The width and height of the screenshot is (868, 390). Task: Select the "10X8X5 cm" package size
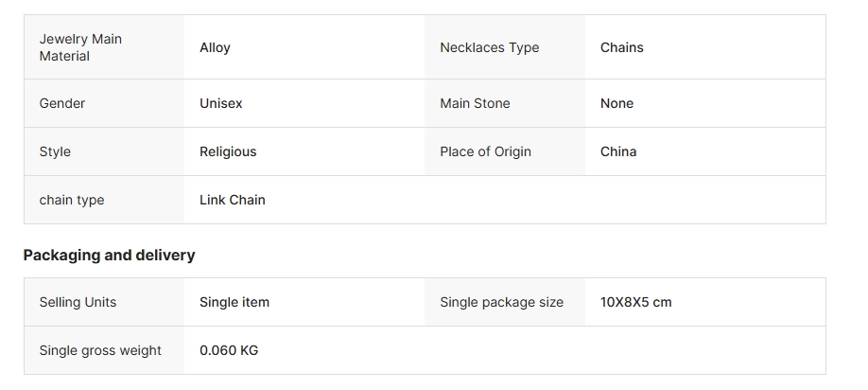click(635, 302)
